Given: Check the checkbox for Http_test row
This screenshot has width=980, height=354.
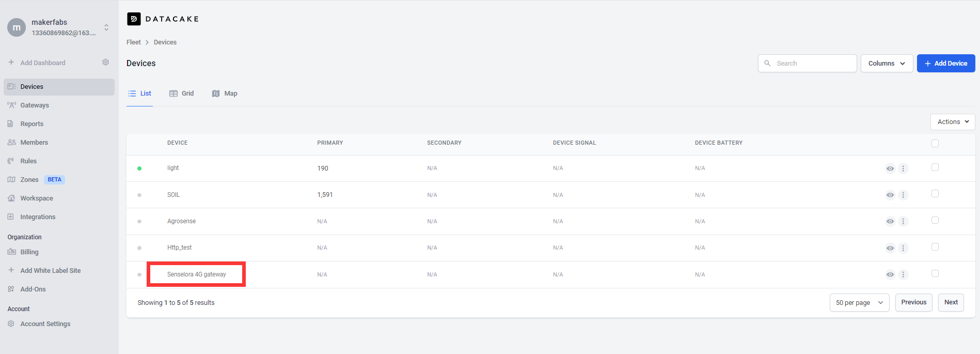Looking at the screenshot, I should 935,247.
